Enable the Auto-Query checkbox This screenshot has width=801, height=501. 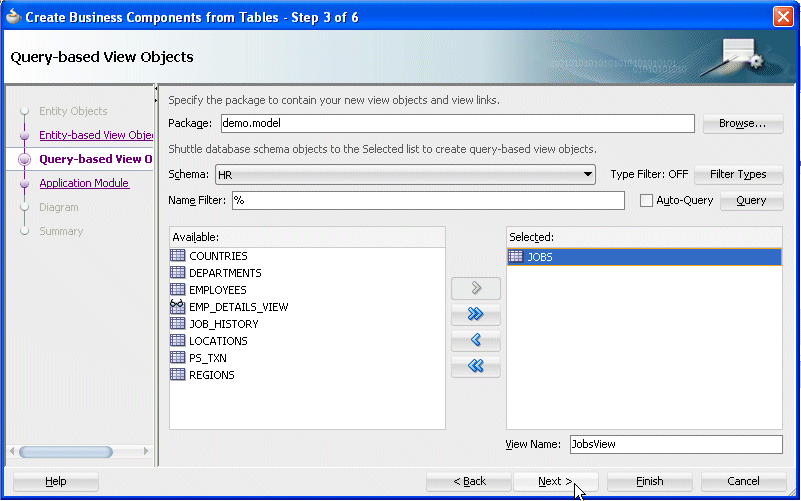pyautogui.click(x=646, y=200)
